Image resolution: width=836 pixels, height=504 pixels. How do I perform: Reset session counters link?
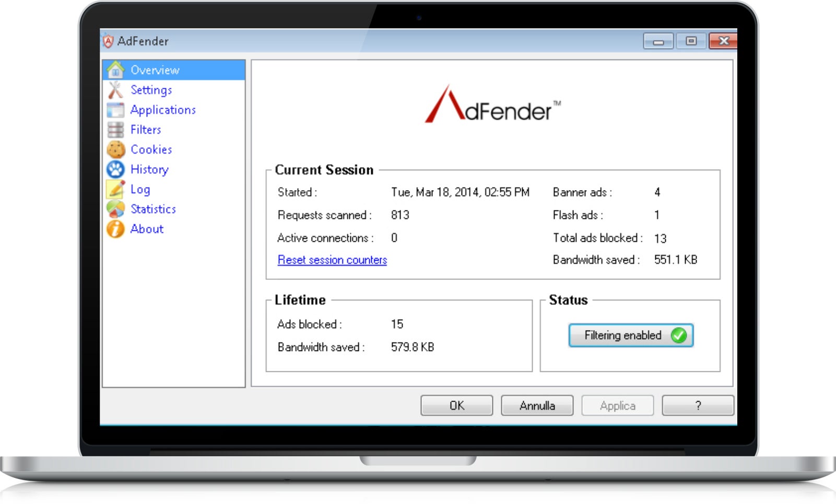pos(332,260)
